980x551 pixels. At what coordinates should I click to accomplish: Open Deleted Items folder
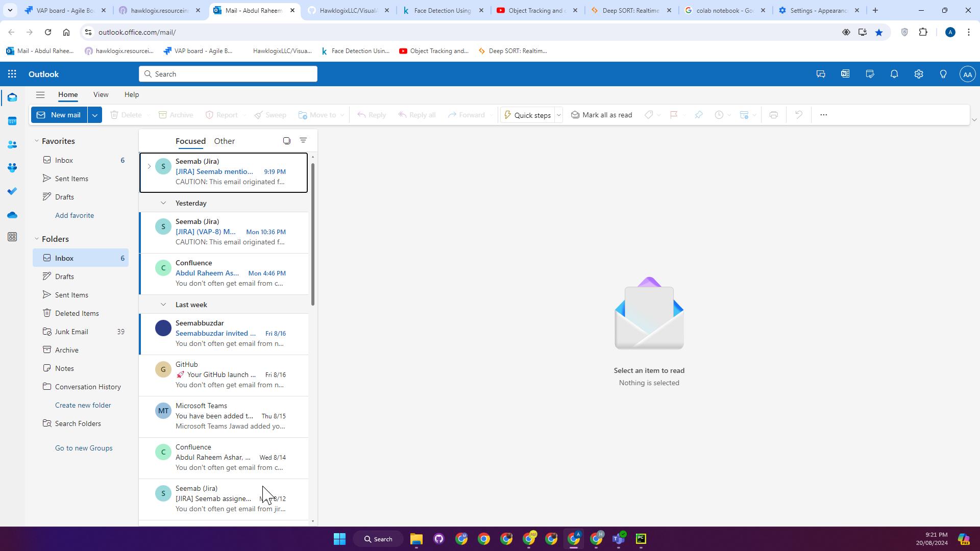[x=81, y=313]
